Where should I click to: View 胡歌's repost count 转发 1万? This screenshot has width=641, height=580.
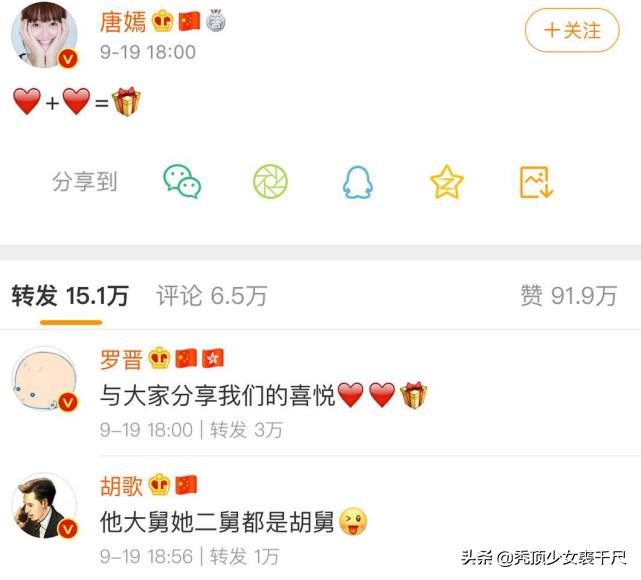[244, 557]
